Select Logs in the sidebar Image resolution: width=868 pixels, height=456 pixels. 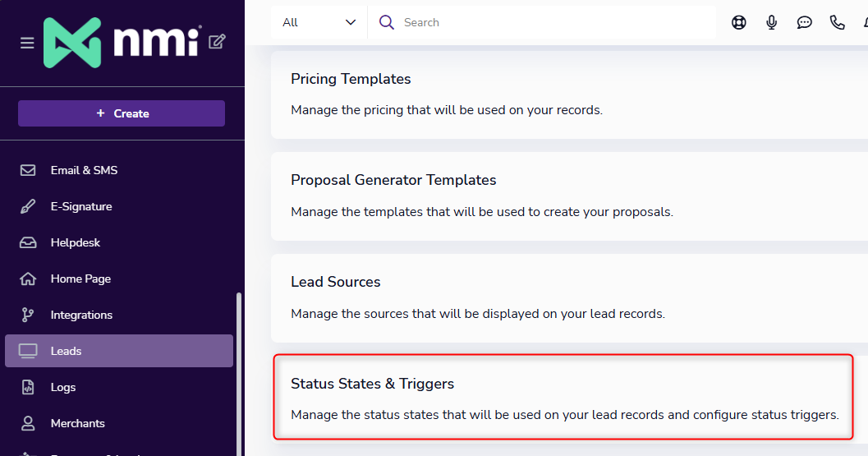pos(63,387)
